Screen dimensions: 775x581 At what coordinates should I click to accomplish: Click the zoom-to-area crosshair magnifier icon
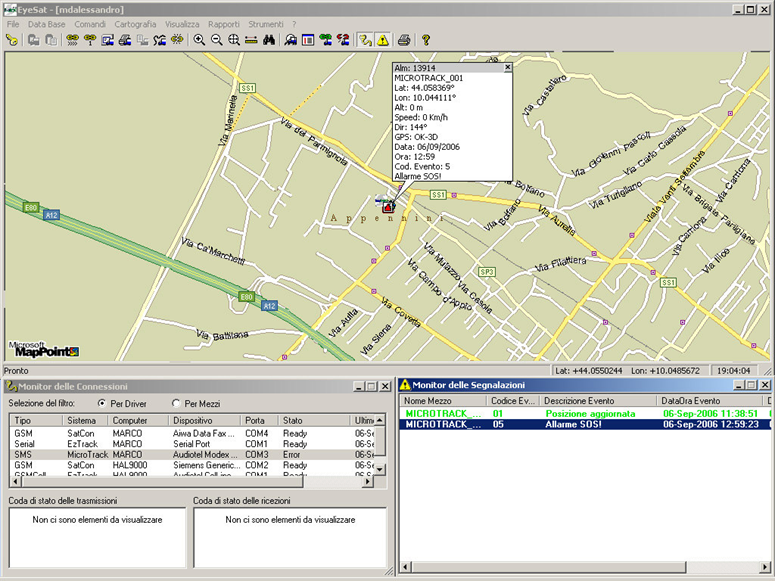point(234,40)
